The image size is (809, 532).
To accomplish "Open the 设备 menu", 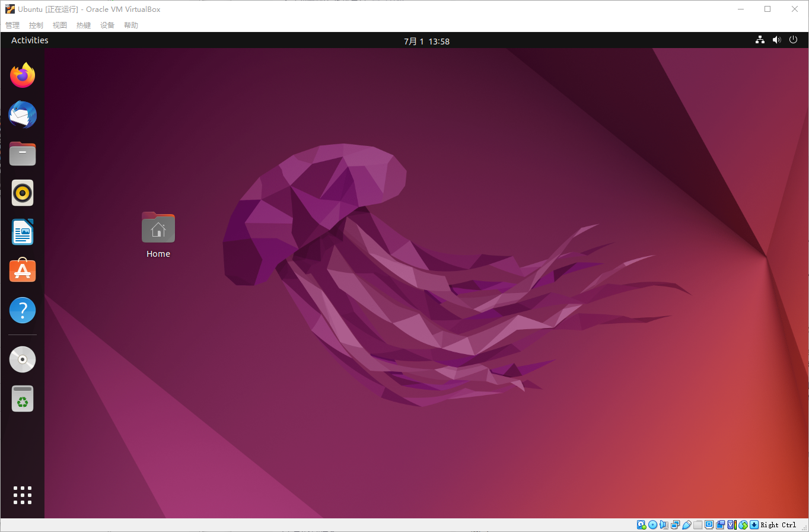I will 107,25.
